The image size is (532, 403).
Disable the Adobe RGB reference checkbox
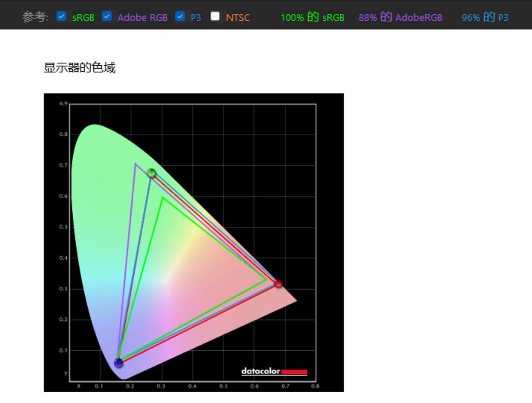[x=107, y=16]
